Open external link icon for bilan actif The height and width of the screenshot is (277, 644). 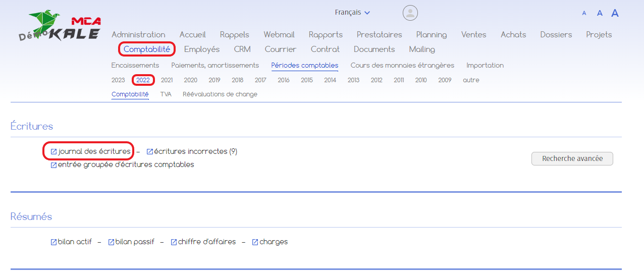coord(54,242)
